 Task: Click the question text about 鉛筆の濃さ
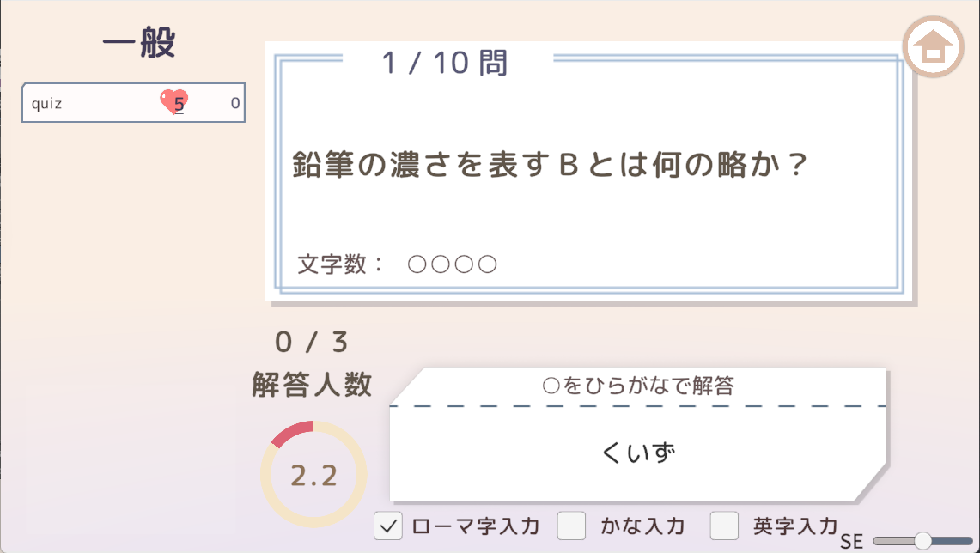551,166
